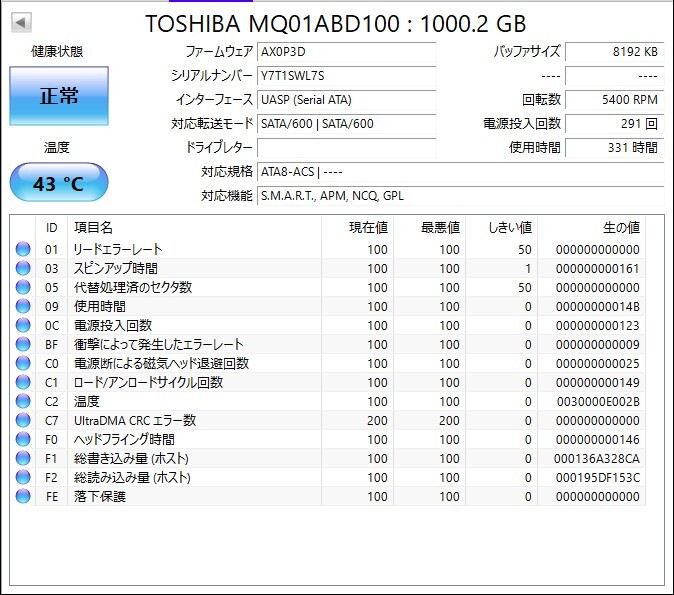Select the 電源投入回数 attribute name in table

click(113, 325)
